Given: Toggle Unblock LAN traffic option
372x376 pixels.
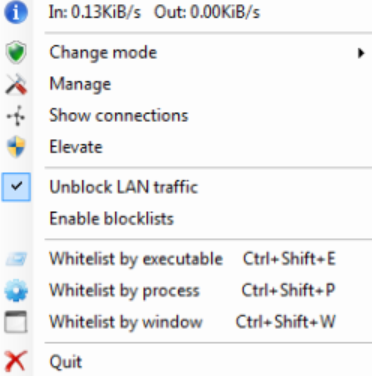Looking at the screenshot, I should (x=124, y=187).
